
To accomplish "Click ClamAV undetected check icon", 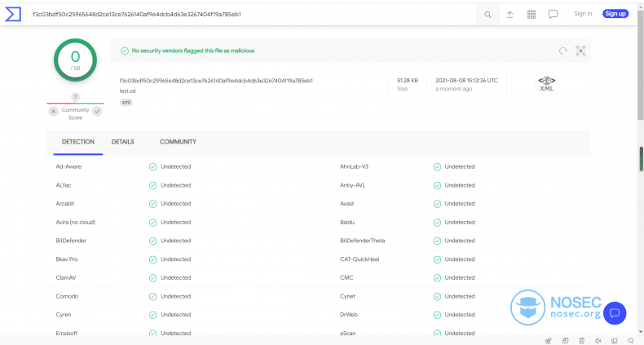I will 152,278.
